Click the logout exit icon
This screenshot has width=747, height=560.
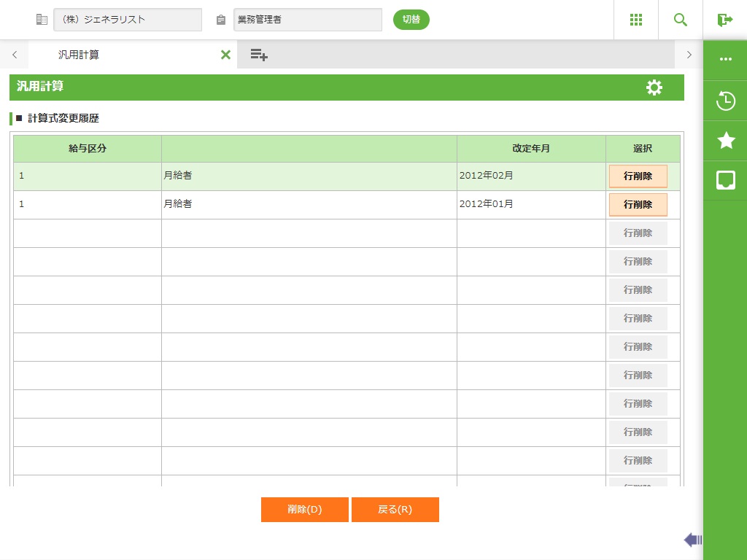[724, 20]
